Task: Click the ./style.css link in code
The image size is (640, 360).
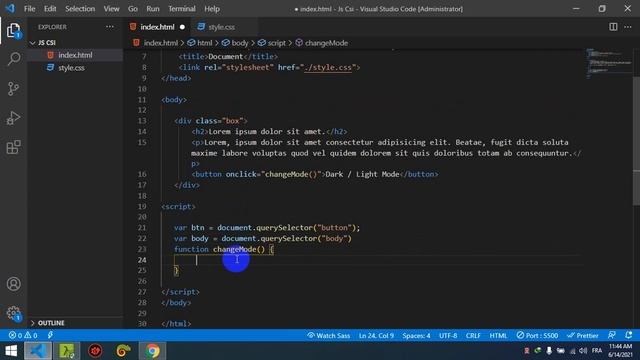Action: click(328, 67)
